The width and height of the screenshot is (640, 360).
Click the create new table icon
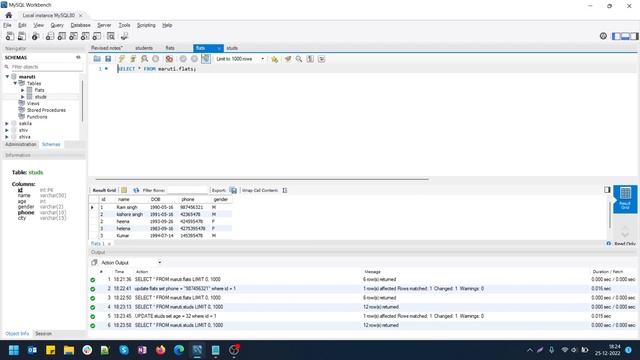tap(62, 36)
